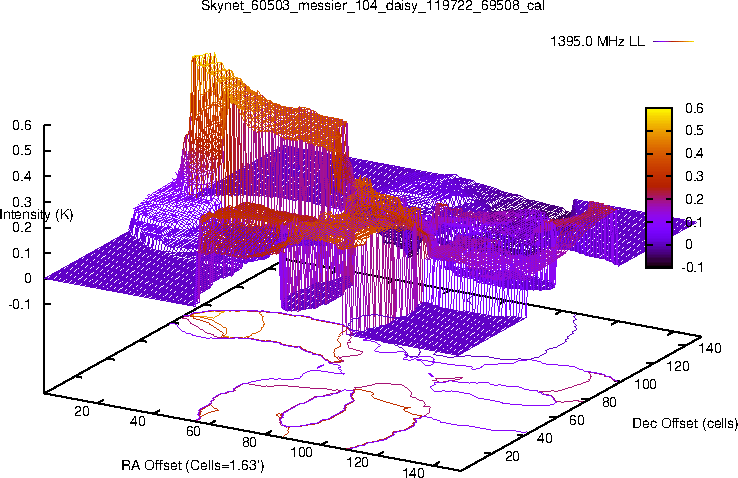Click the -0.1 label on the color bar
The image size is (738, 478).
tap(692, 267)
